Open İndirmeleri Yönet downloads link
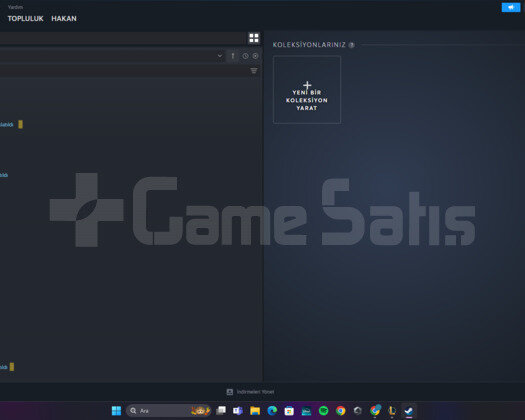 (251, 392)
